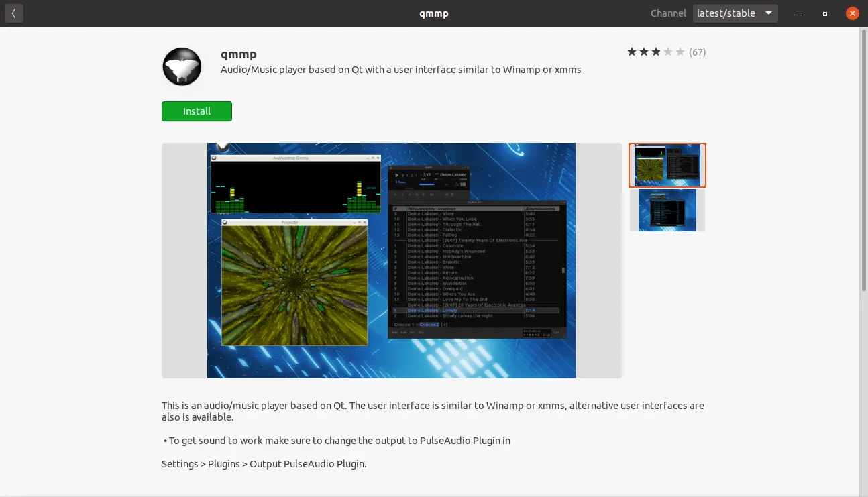Minimize the software window
The image size is (868, 497).
(x=799, y=13)
